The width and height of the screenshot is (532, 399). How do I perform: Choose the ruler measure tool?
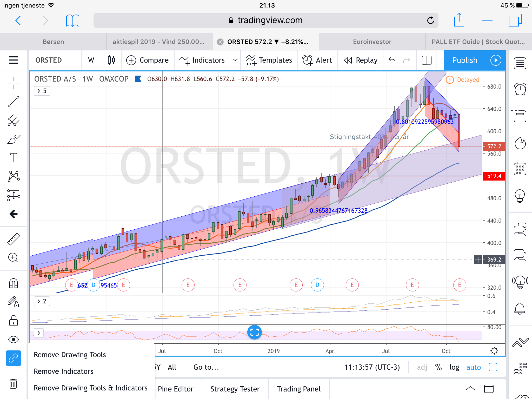click(14, 239)
